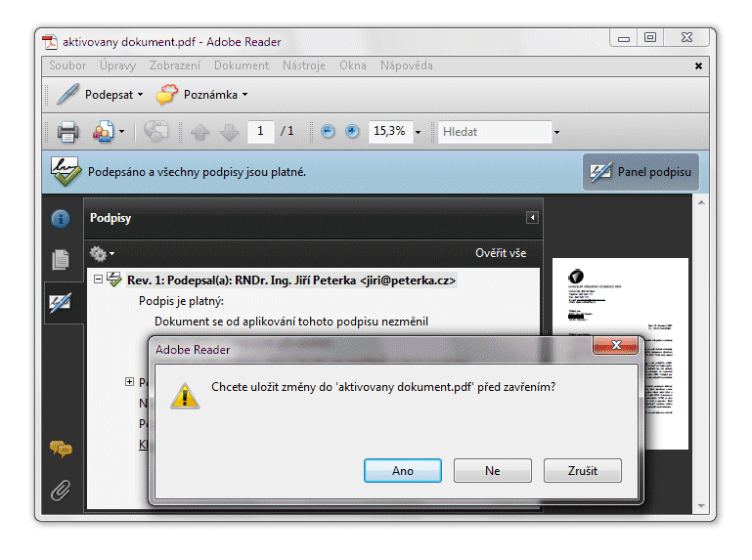Viewport: 752px width, 560px height.
Task: Click Zrušit in the save dialog
Action: tap(583, 470)
